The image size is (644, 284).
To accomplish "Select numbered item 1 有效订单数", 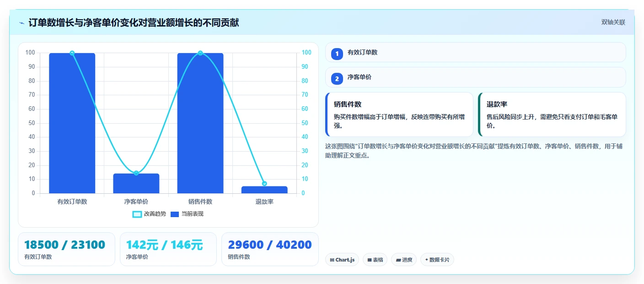I will (x=475, y=52).
